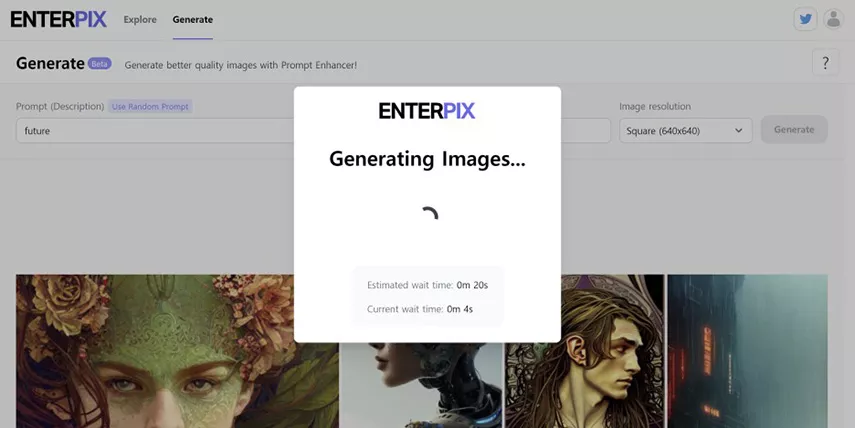Open the user profile avatar icon

[x=833, y=19]
